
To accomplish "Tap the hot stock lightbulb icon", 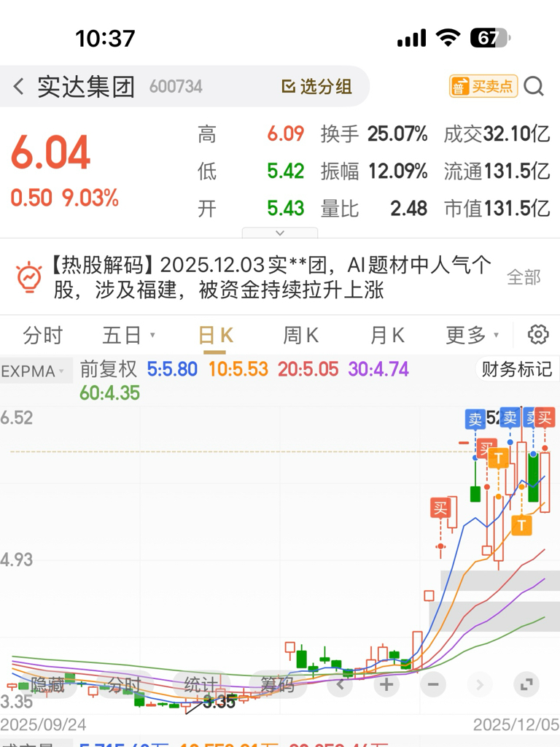I will point(29,276).
